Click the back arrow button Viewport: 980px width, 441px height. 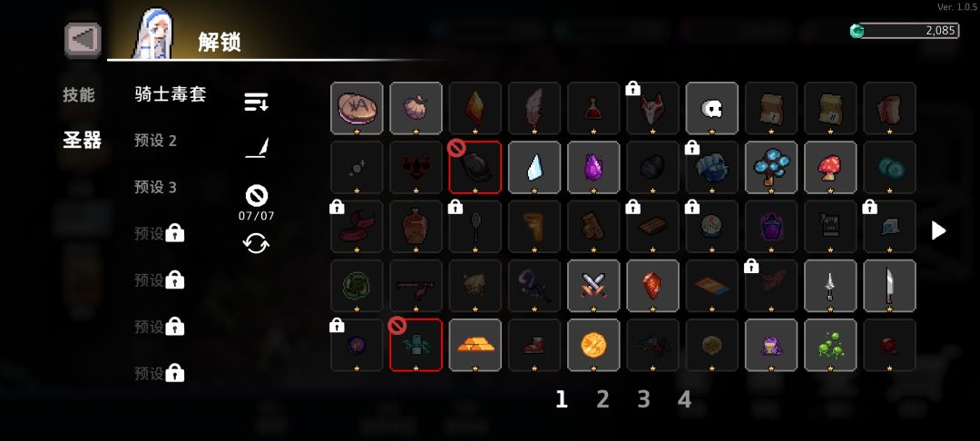click(83, 41)
